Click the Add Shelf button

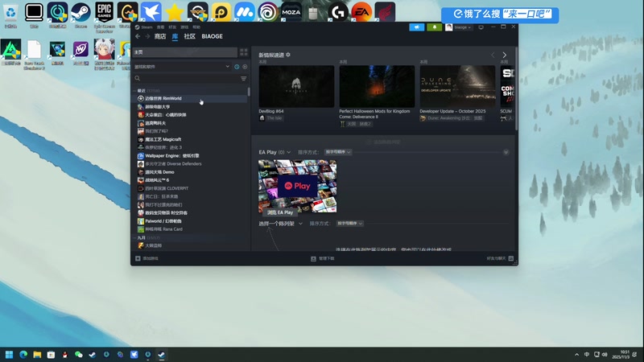click(x=383, y=142)
